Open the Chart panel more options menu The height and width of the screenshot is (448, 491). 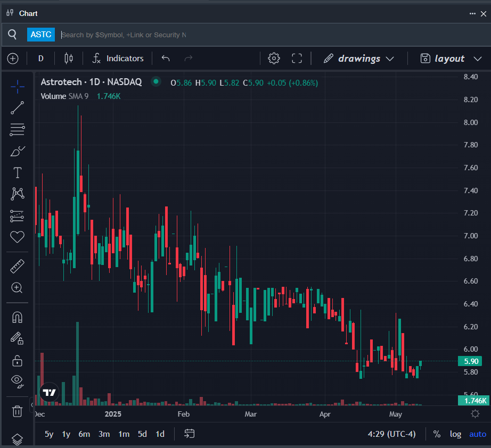(472, 13)
